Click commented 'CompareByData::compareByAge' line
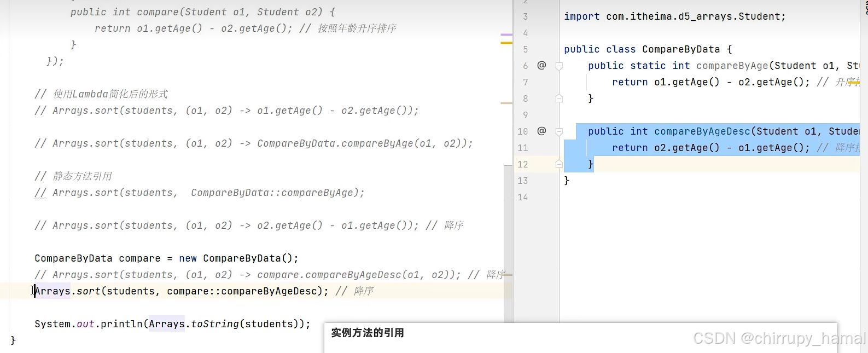This screenshot has height=353, width=868. point(200,193)
